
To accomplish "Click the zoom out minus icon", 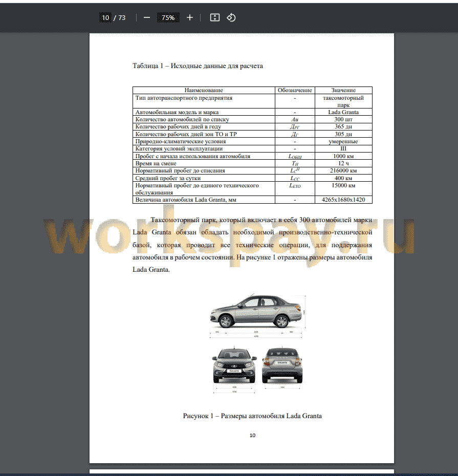I will point(147,17).
